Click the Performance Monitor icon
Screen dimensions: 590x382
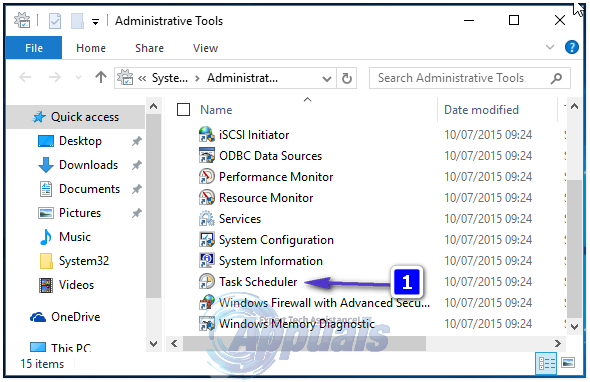(207, 177)
